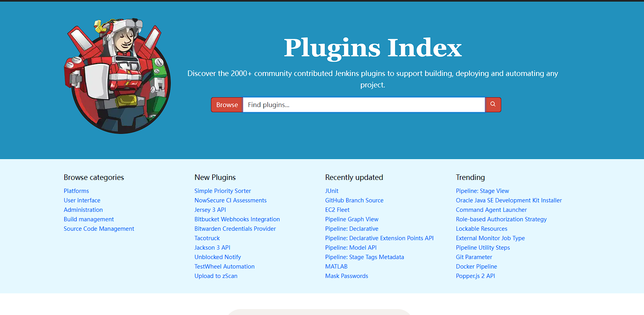Open the Platforms category
This screenshot has width=644, height=315.
click(x=77, y=191)
